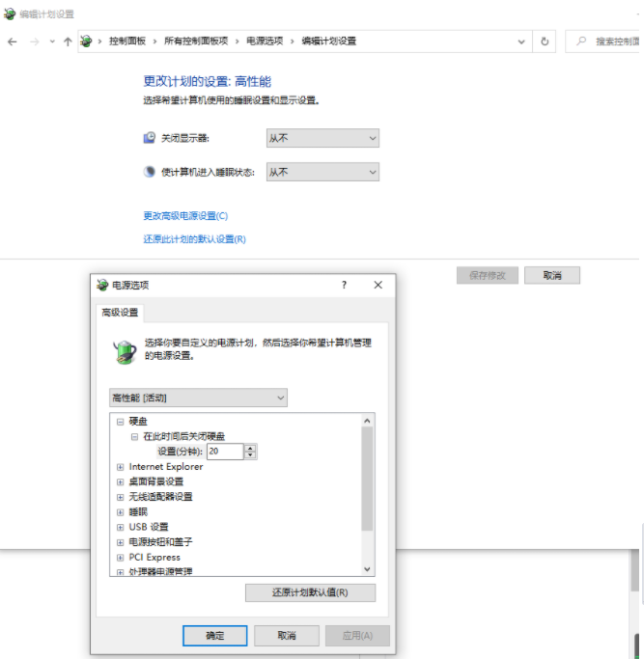Select 处理器电源管理 tree item
Screen dimensions: 644x659
coord(160,571)
